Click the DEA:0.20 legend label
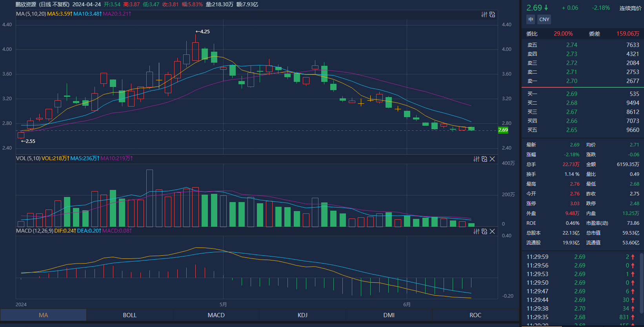Image resolution: width=644 pixels, height=327 pixels. click(x=89, y=231)
